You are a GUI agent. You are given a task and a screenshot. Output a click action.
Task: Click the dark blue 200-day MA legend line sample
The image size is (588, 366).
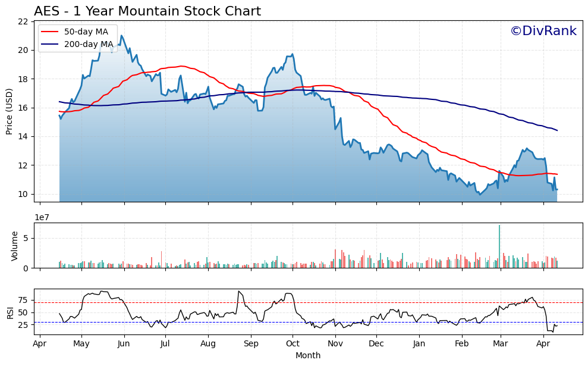tap(50, 44)
